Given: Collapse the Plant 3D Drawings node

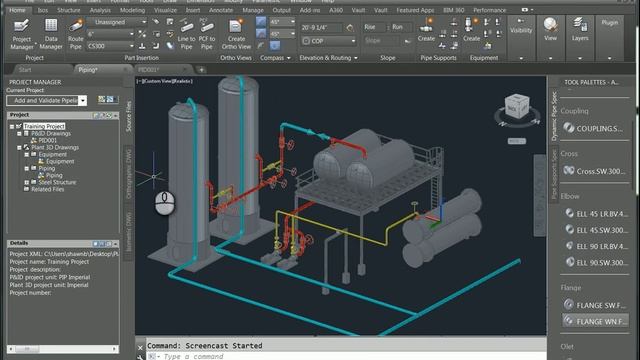Looking at the screenshot, I should click(x=19, y=147).
